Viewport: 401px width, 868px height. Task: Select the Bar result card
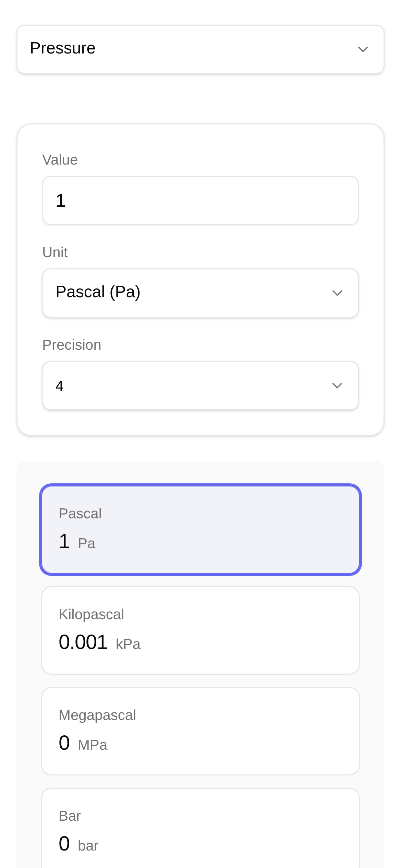(x=200, y=830)
